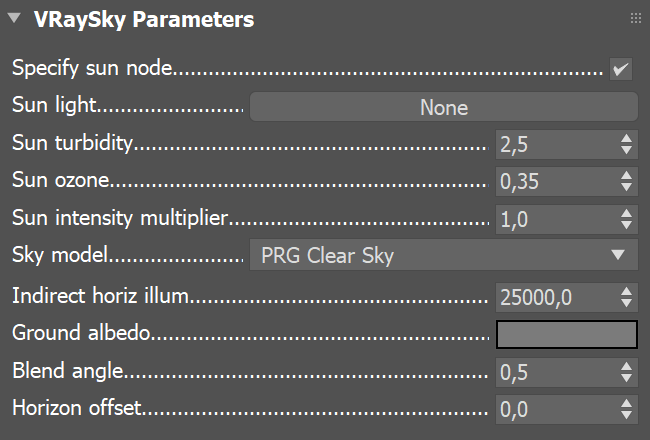The width and height of the screenshot is (650, 440).
Task: Increase Sun intensity multiplier spinner up
Action: click(627, 212)
